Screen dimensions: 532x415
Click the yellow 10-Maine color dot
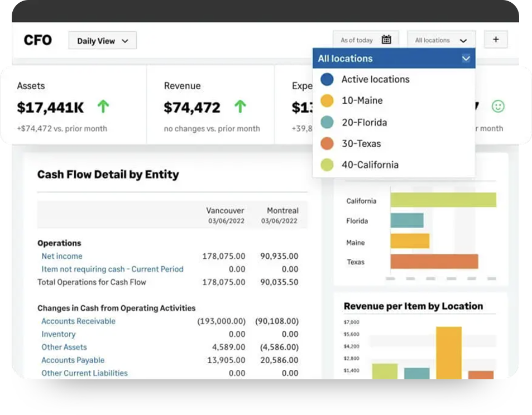[327, 101]
